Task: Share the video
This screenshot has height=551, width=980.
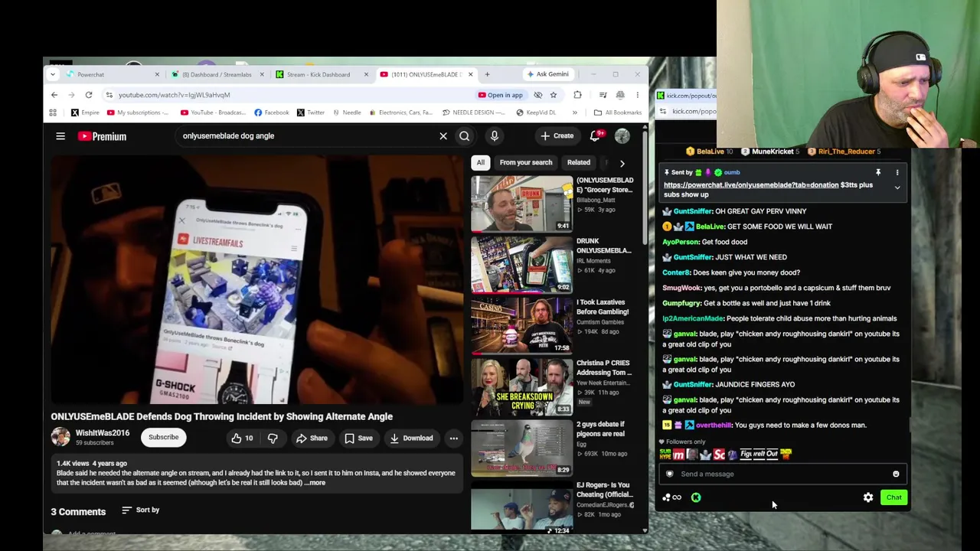Action: coord(312,438)
